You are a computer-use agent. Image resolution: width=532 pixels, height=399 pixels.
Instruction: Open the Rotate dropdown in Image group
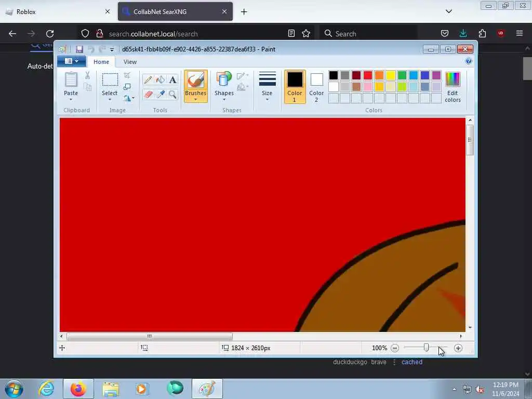[x=129, y=98]
